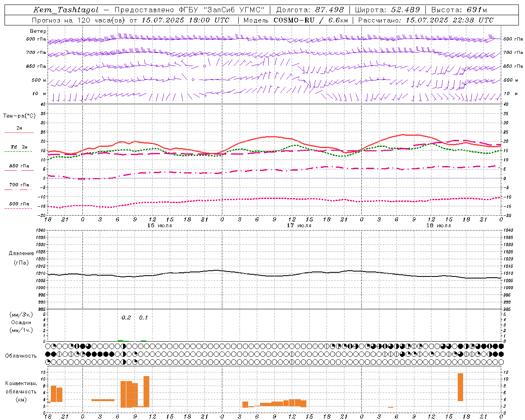Click the Широта: 52.489 value
525x420 pixels.
coord(388,10)
